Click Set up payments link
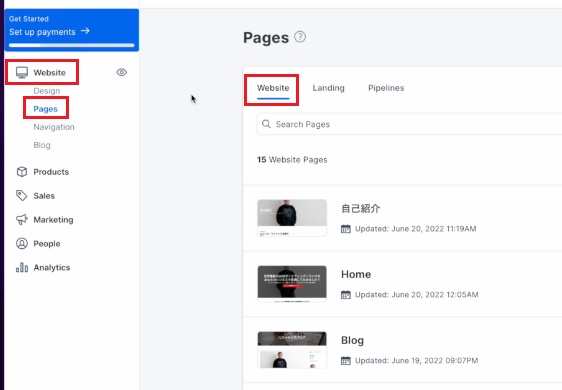562x390 pixels. click(x=42, y=32)
